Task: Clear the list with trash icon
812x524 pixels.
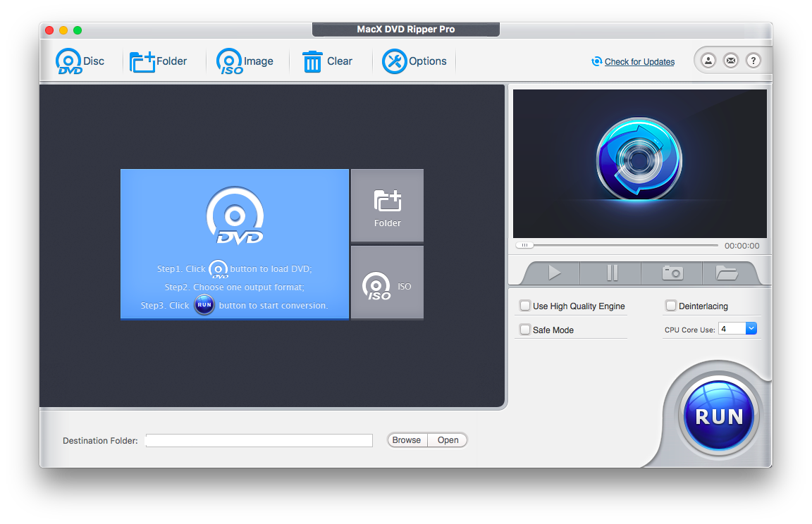Action: pyautogui.click(x=327, y=61)
